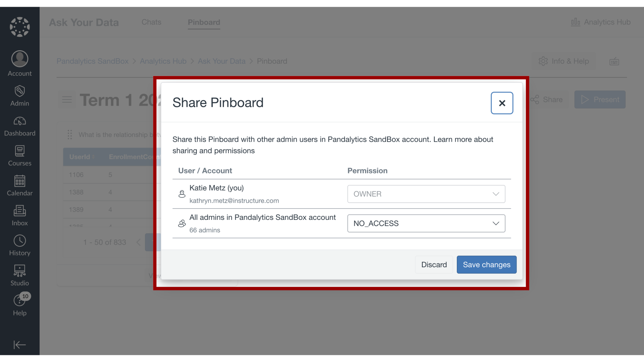Close the Share Pinboard dialog
Screen dimensions: 644x362
(x=502, y=103)
